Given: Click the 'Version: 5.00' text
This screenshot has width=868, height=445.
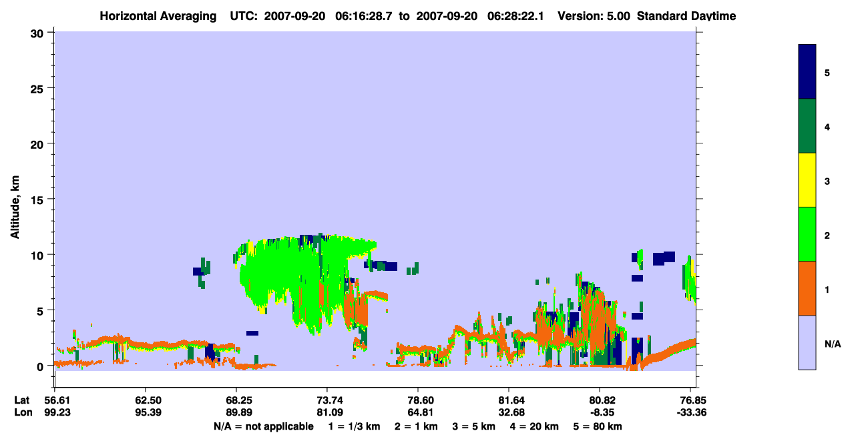Looking at the screenshot, I should tap(594, 16).
